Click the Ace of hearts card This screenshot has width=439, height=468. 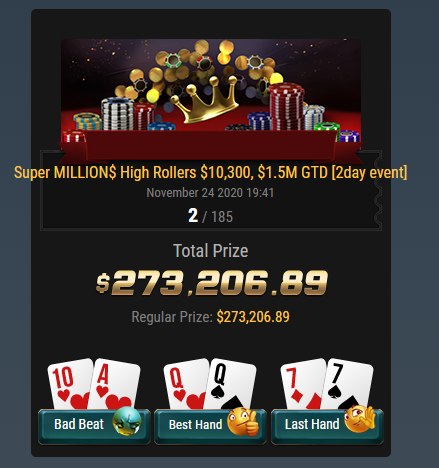point(115,385)
